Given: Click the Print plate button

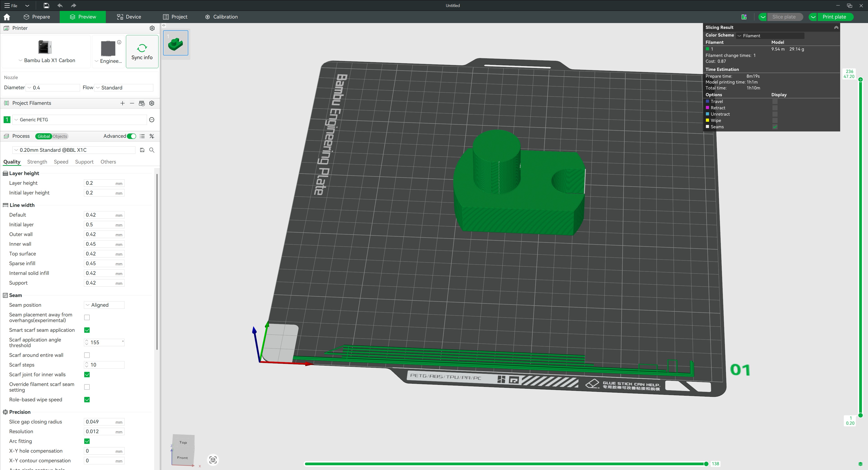Looking at the screenshot, I should tap(834, 17).
